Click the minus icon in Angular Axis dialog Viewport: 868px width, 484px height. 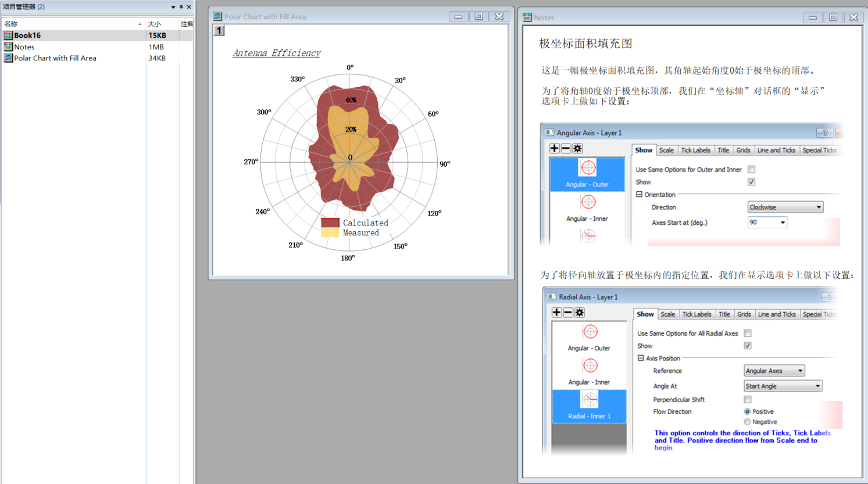pyautogui.click(x=566, y=149)
